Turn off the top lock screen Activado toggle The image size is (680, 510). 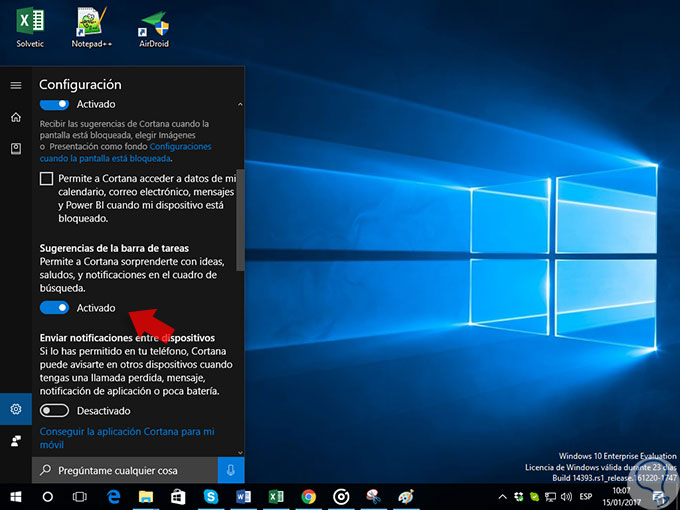54,104
